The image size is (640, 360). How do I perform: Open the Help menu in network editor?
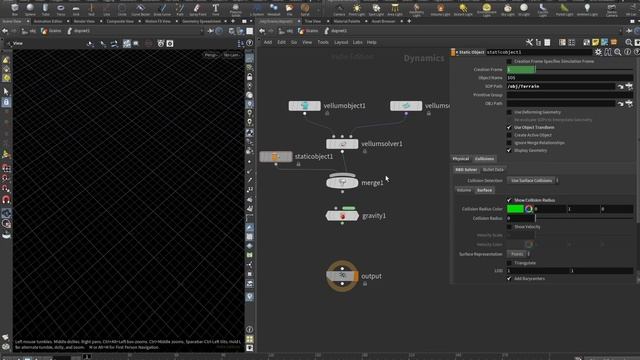(371, 42)
